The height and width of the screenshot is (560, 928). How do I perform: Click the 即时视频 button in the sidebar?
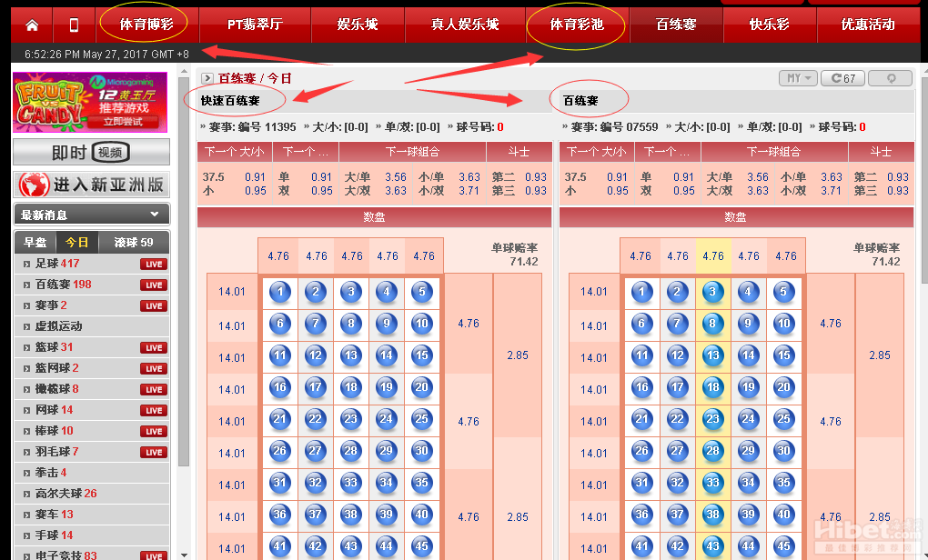click(91, 152)
